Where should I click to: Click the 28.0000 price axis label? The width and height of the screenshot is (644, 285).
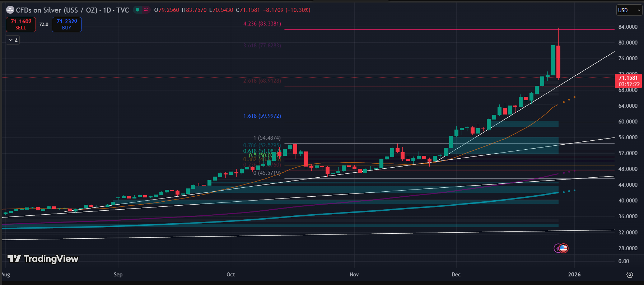pyautogui.click(x=628, y=248)
